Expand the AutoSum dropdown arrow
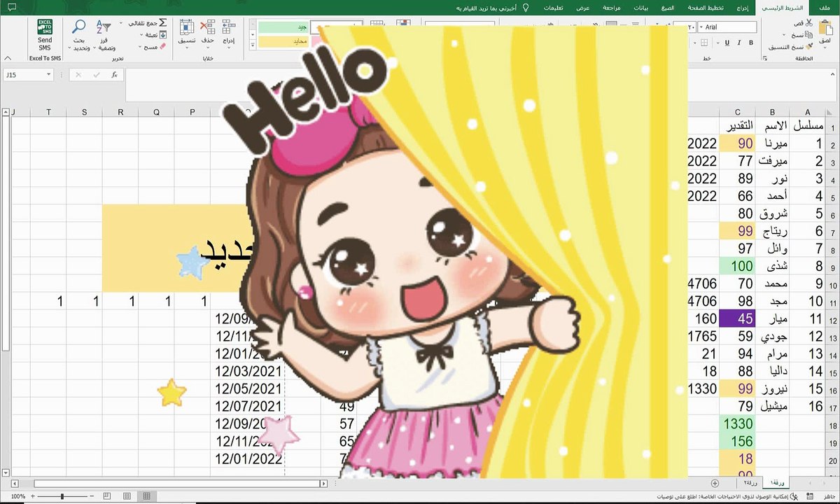840x504 pixels. pos(120,23)
